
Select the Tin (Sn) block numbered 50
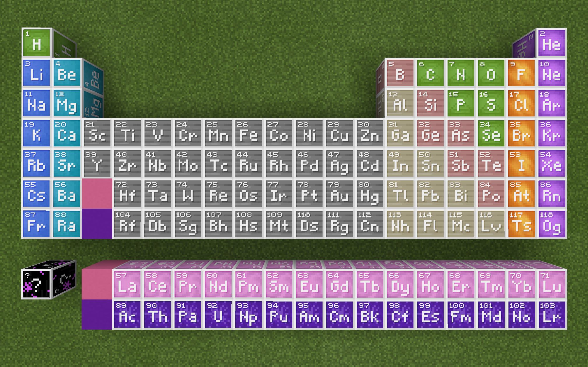[430, 164]
